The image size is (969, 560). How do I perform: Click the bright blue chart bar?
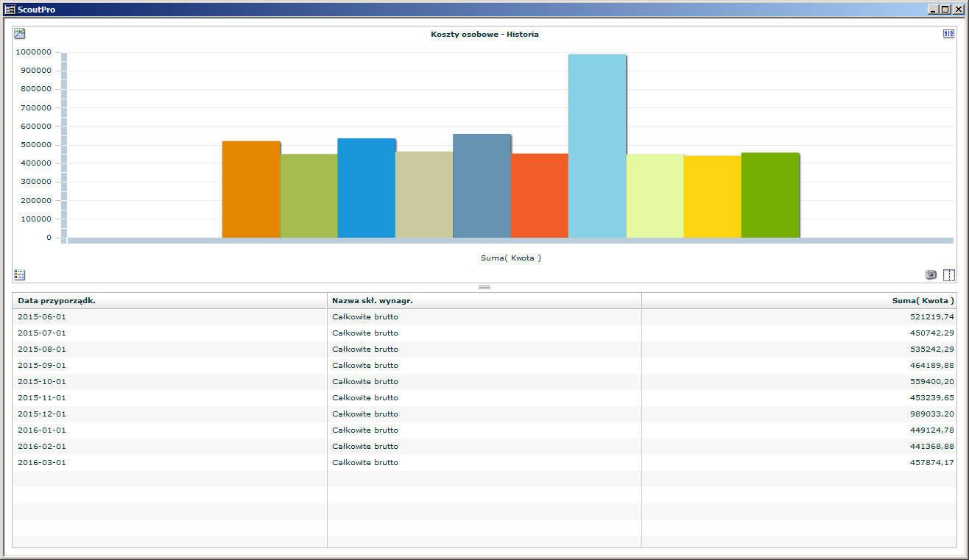[x=367, y=188]
